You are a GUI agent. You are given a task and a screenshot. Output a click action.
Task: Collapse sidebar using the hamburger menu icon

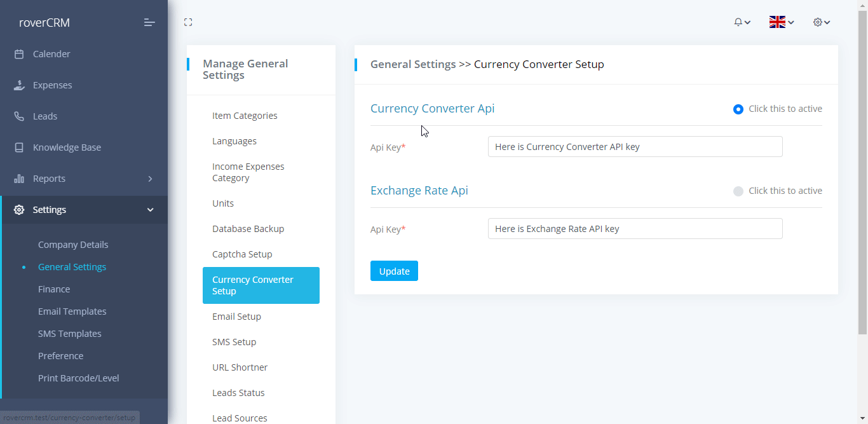pos(149,23)
